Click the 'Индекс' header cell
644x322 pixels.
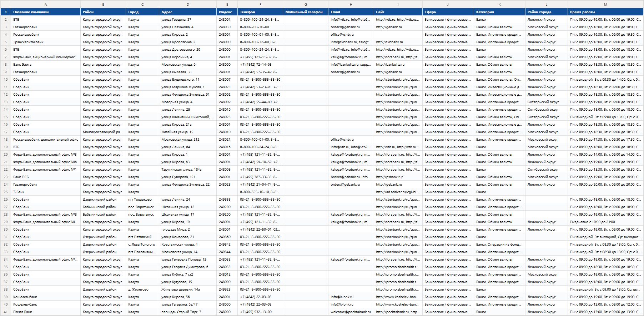click(227, 12)
